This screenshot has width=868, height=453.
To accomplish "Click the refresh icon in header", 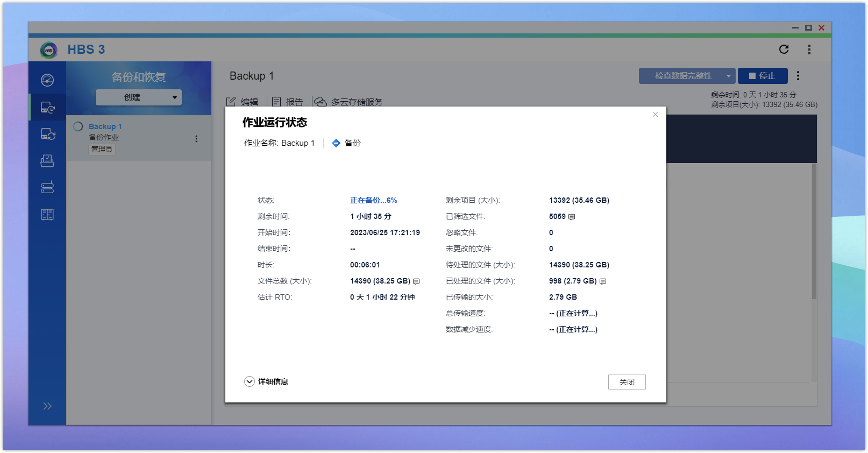I will [784, 49].
